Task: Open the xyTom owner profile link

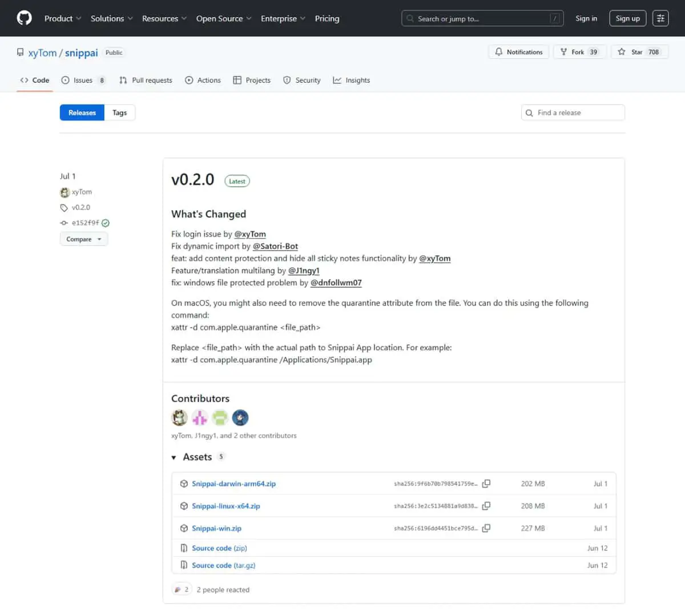Action: tap(43, 53)
